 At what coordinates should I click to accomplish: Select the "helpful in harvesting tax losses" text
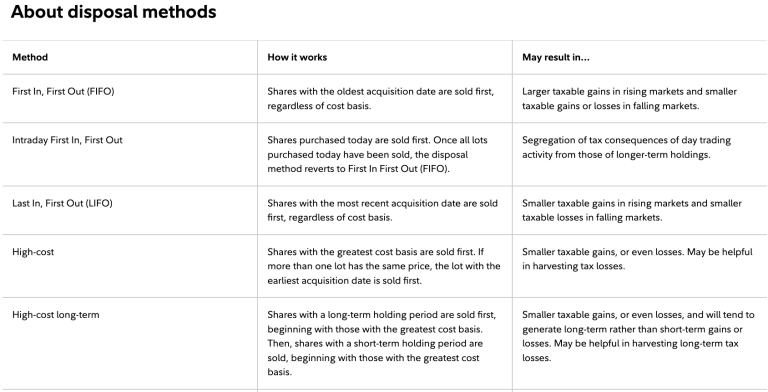(x=637, y=259)
